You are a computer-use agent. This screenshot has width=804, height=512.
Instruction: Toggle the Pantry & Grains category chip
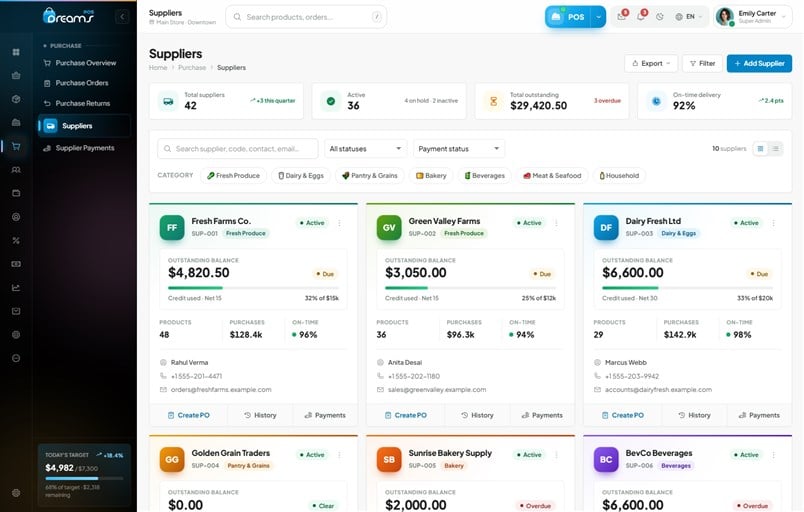369,175
